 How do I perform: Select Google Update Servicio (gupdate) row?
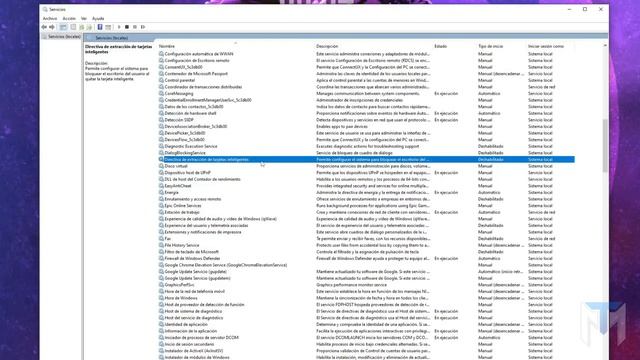pos(366,271)
